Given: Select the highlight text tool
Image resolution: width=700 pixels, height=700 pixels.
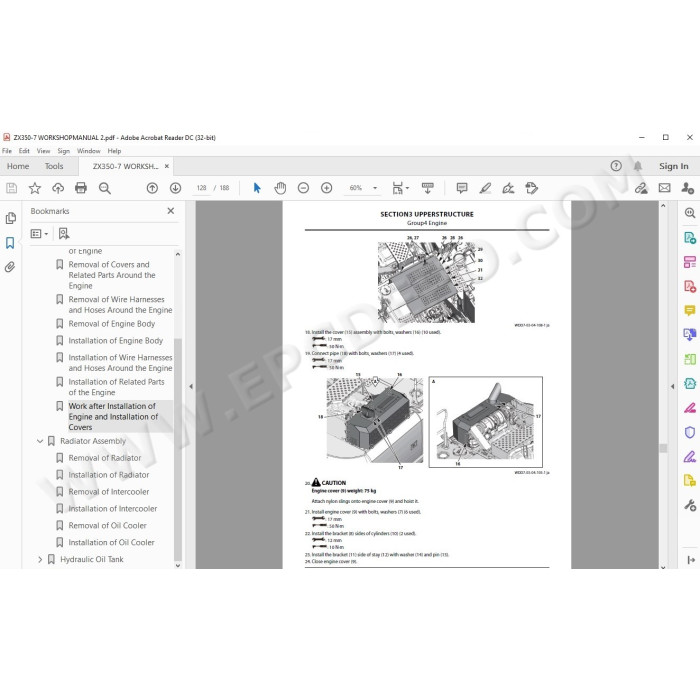Looking at the screenshot, I should 485,188.
